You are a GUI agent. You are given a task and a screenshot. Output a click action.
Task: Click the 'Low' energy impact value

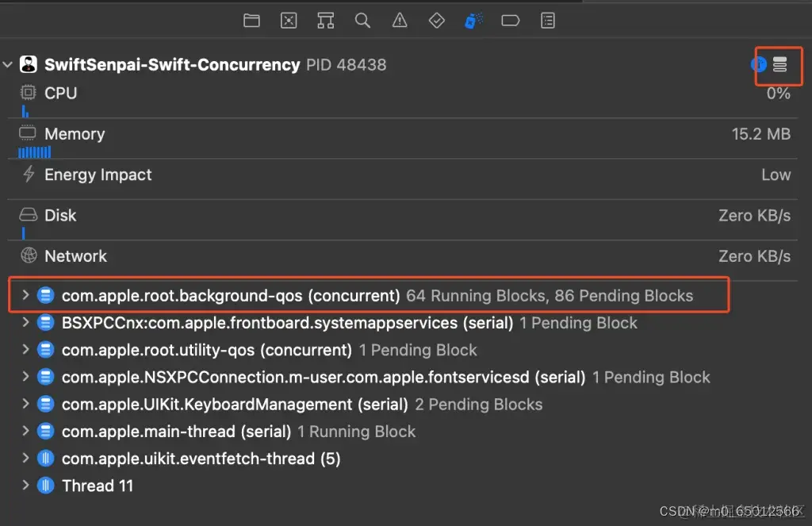click(x=776, y=175)
